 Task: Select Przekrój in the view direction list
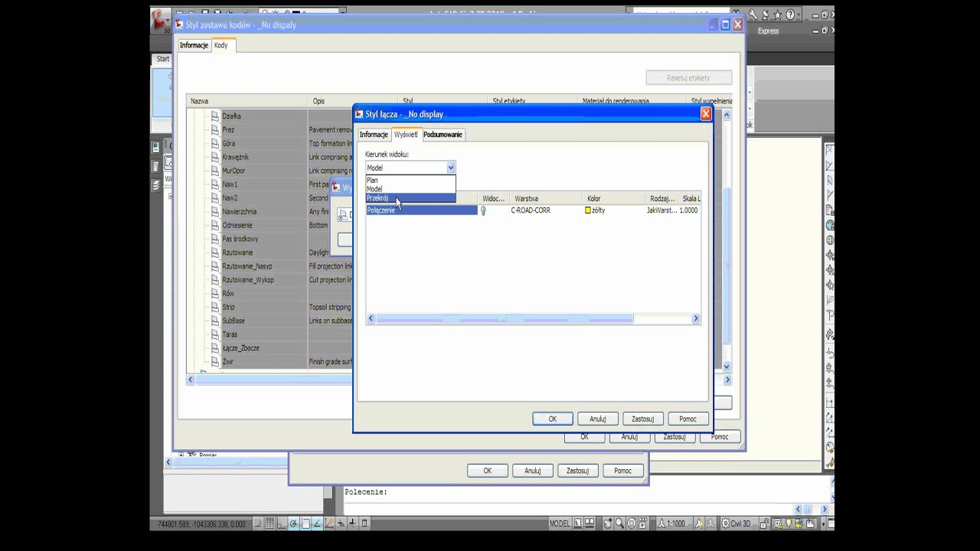point(410,197)
